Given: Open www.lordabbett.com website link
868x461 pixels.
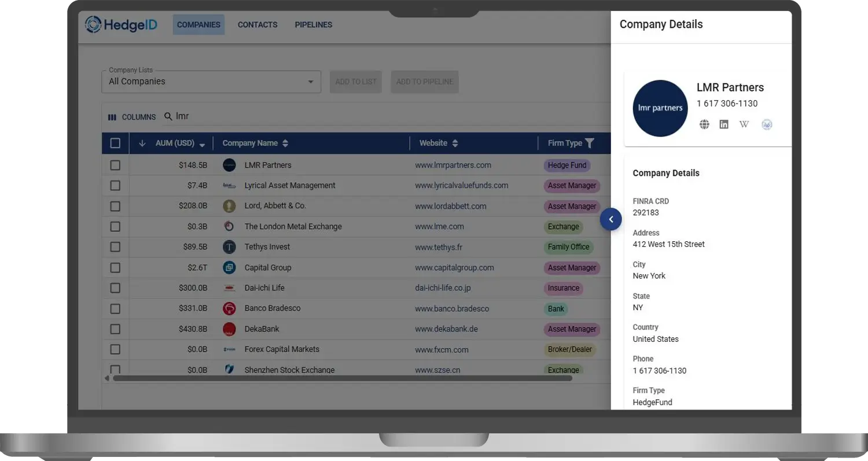Looking at the screenshot, I should point(451,206).
